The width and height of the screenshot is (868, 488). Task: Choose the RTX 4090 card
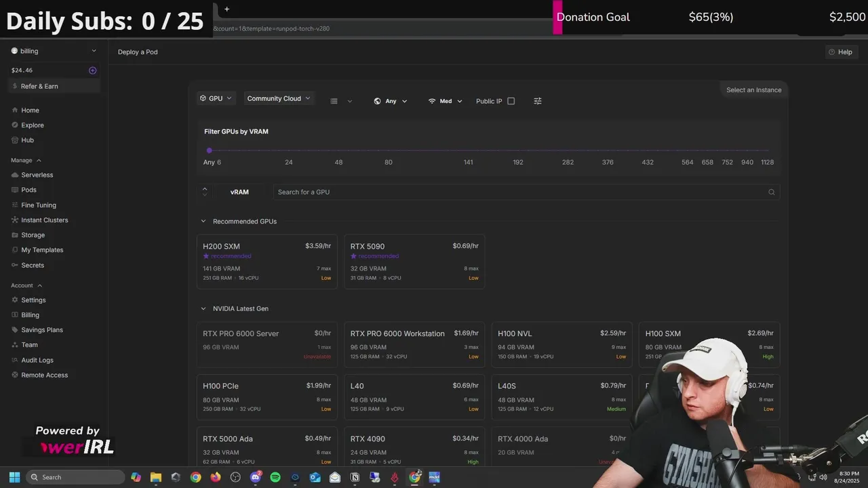tap(414, 447)
